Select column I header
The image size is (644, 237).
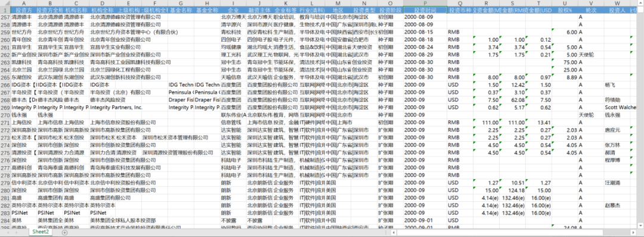click(x=233, y=3)
